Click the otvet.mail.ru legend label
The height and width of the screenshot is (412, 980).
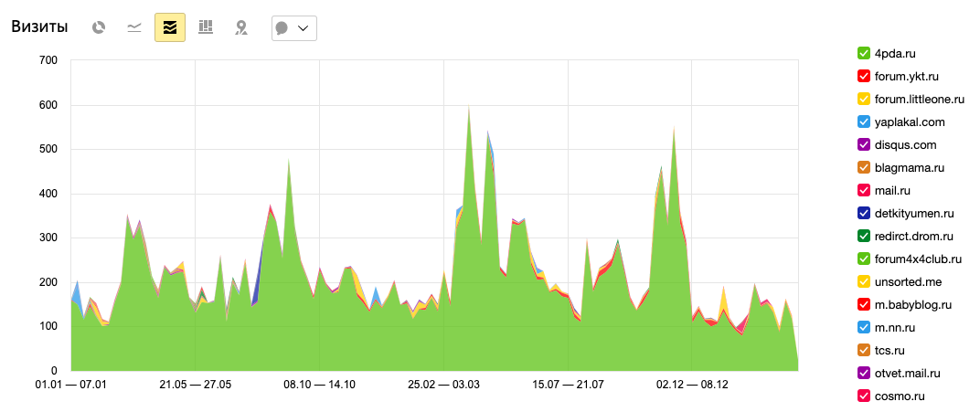908,374
